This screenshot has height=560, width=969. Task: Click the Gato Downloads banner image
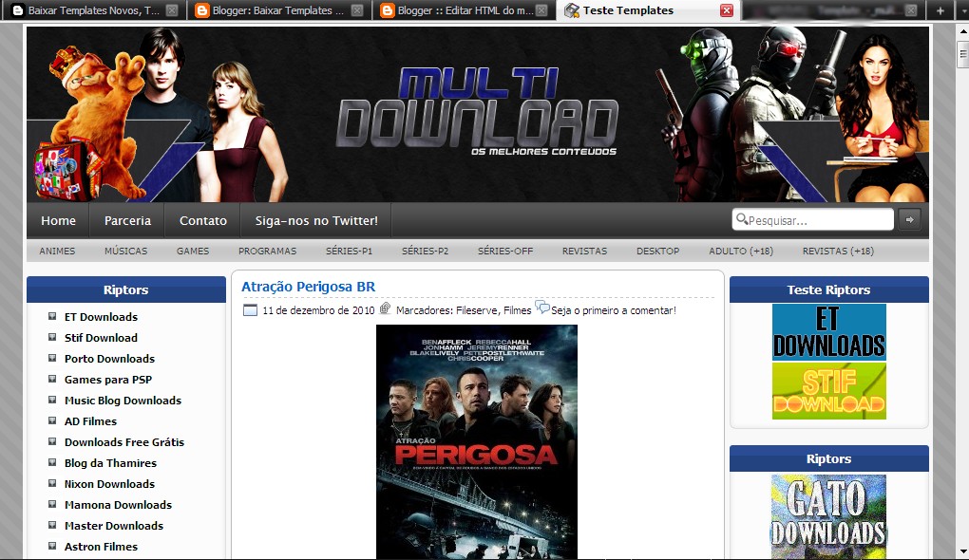pyautogui.click(x=828, y=516)
